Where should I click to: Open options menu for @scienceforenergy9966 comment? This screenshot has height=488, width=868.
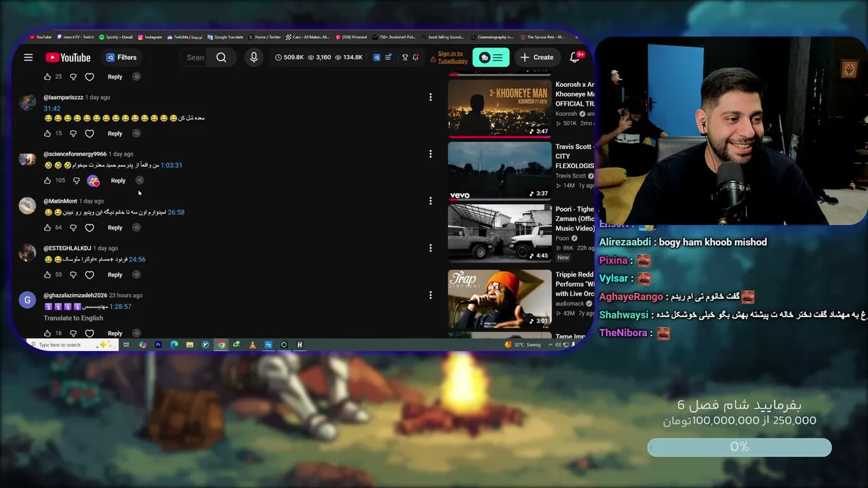(430, 155)
